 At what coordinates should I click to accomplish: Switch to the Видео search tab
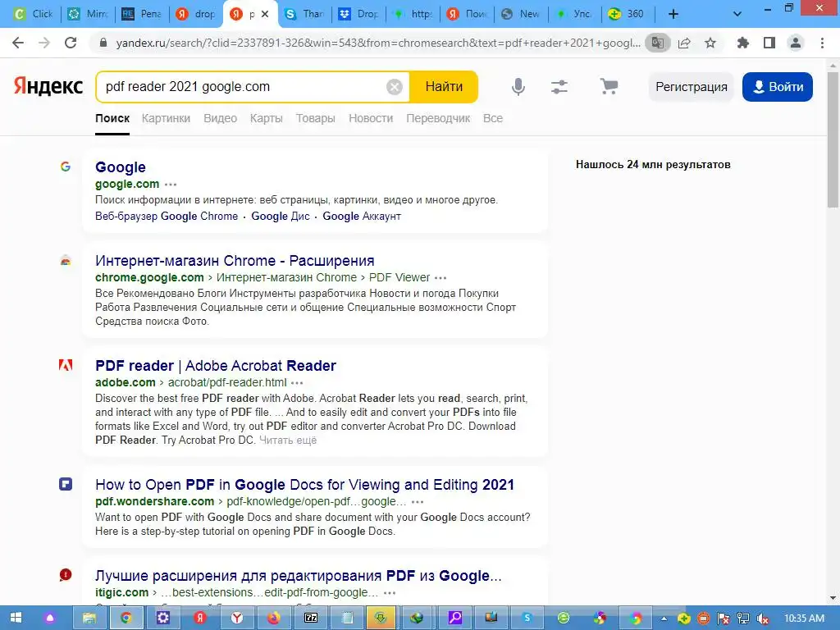(x=220, y=118)
